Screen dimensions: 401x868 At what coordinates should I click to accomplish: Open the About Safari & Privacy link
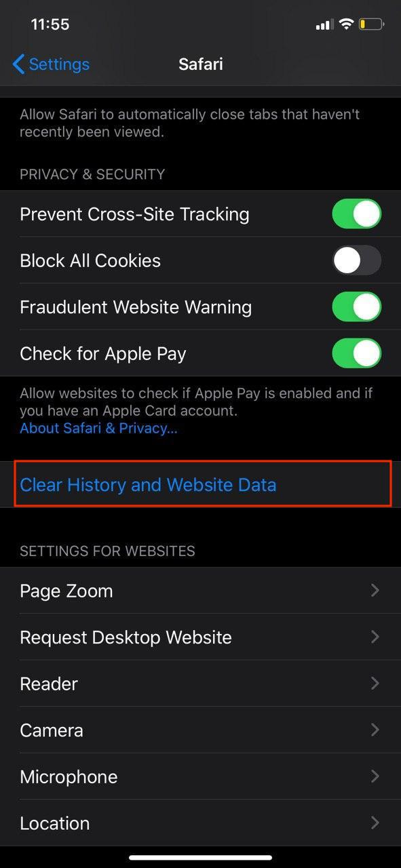click(x=98, y=429)
